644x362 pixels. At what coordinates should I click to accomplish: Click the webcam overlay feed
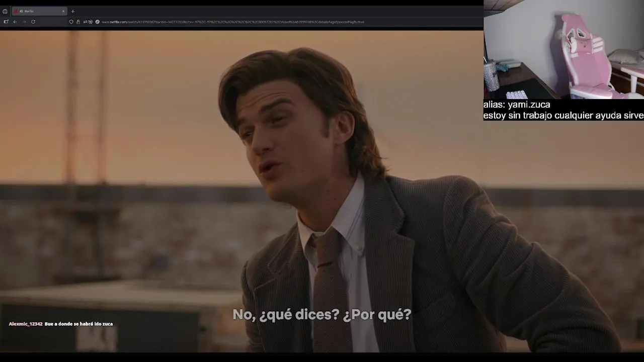pyautogui.click(x=563, y=49)
